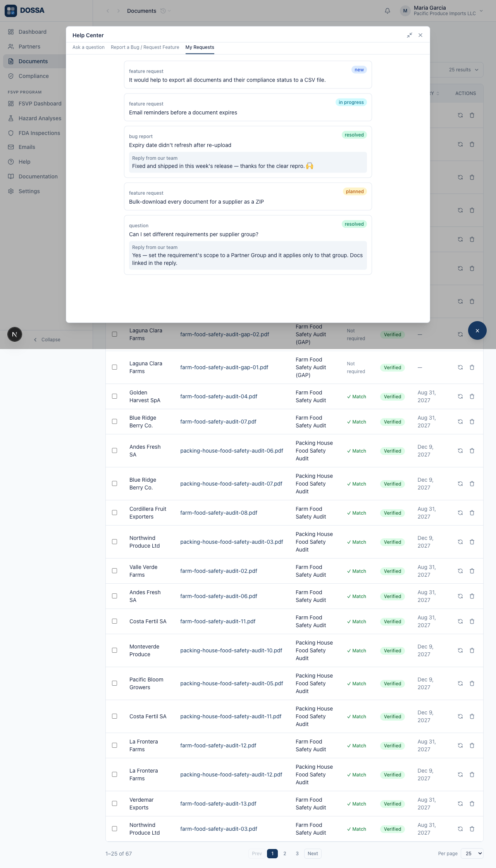Re-verify farm-food-safety-audit-04.pdf

click(x=460, y=396)
